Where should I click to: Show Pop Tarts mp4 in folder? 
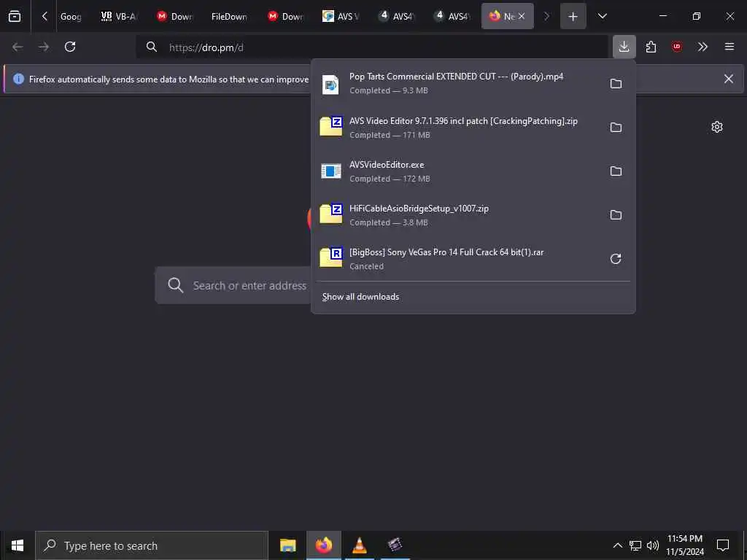click(616, 83)
